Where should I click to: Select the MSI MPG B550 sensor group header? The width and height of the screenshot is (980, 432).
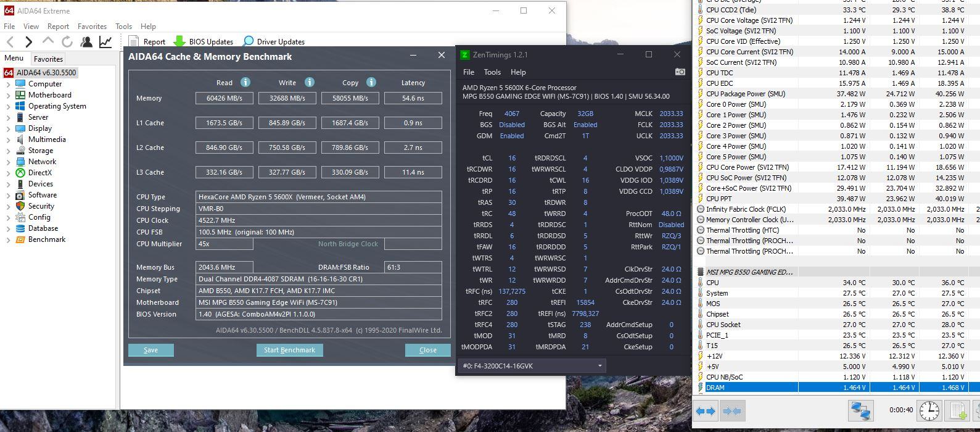[836, 272]
